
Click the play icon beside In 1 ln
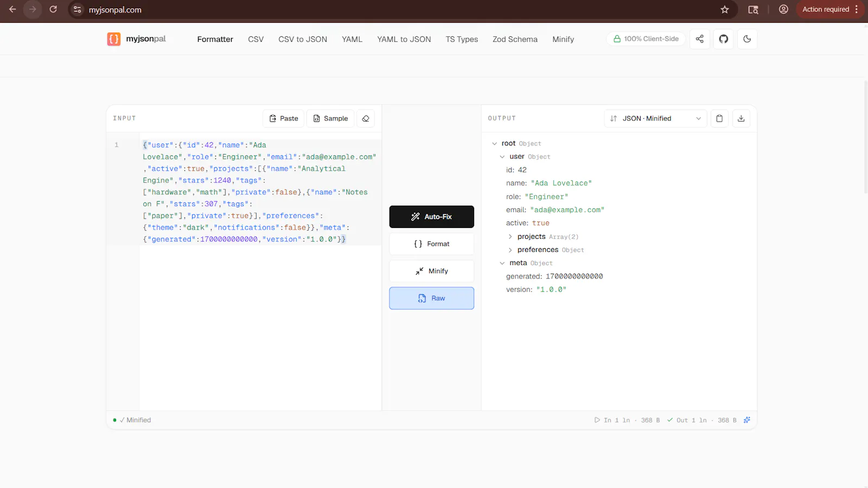(597, 420)
